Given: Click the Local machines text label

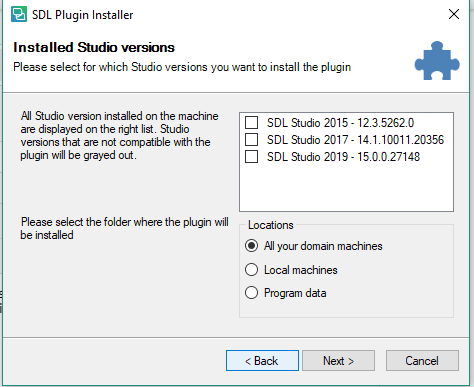Looking at the screenshot, I should pyautogui.click(x=301, y=270).
